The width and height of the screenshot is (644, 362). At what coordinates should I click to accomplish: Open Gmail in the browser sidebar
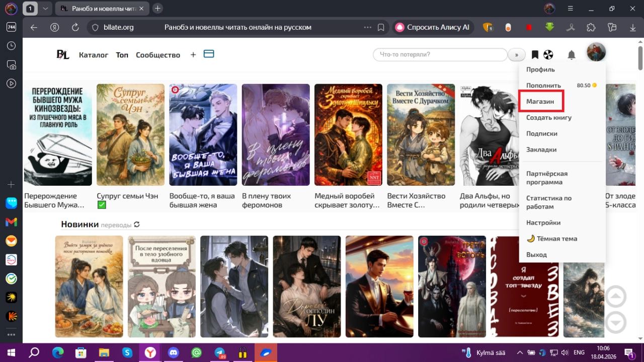pos(11,222)
